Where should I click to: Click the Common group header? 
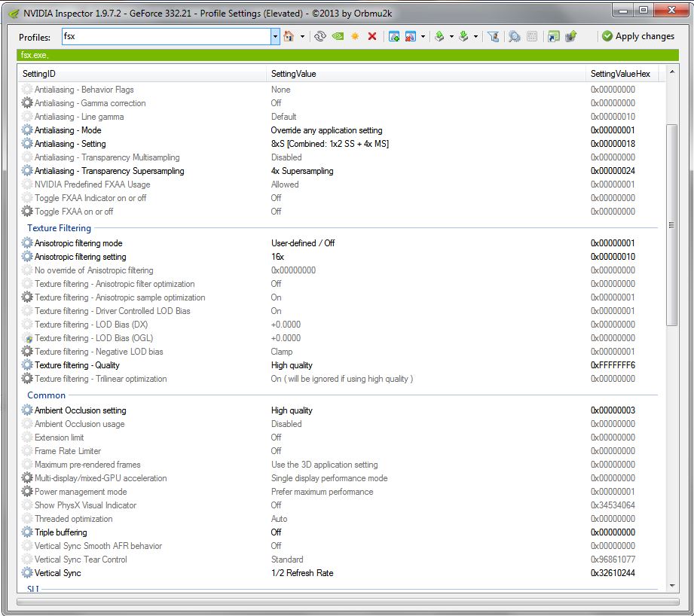tap(46, 395)
